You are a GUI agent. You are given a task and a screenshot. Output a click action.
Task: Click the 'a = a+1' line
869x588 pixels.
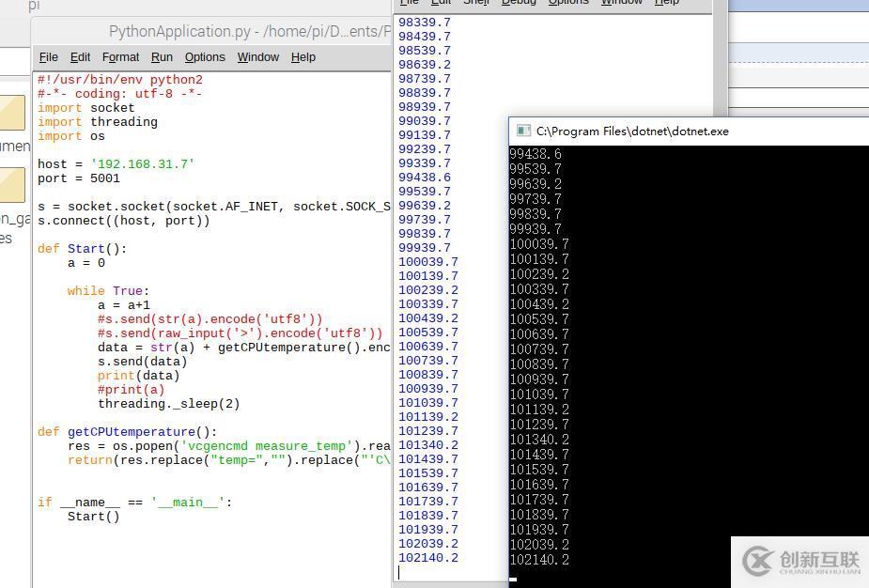[124, 305]
